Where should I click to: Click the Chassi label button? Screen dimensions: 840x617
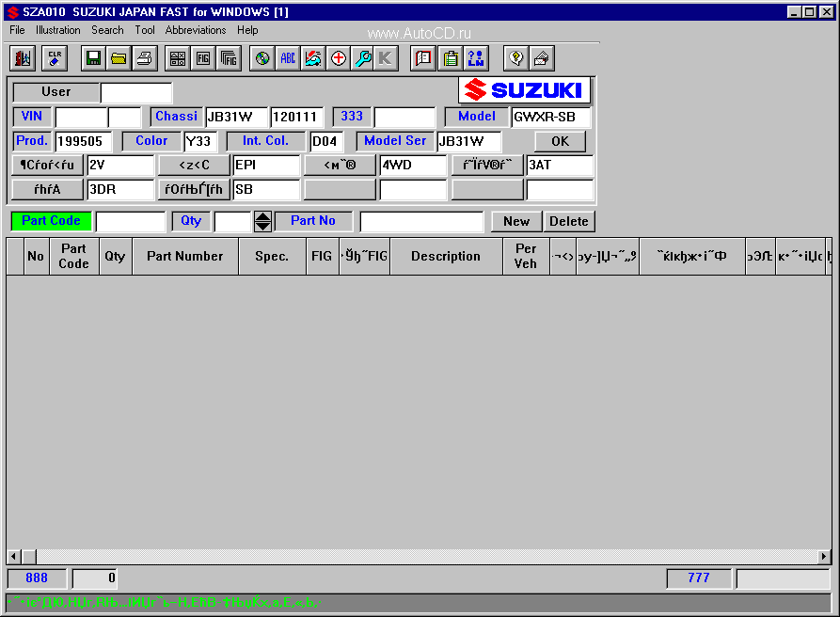coord(176,117)
